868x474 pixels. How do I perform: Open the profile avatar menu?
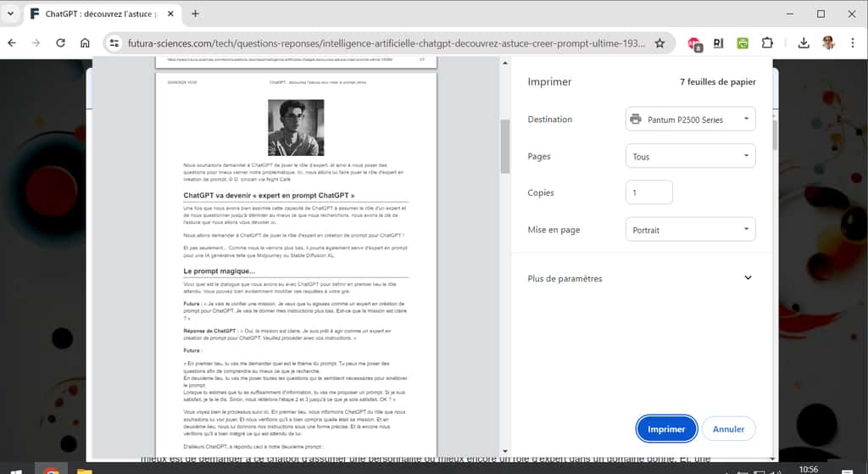(x=829, y=43)
